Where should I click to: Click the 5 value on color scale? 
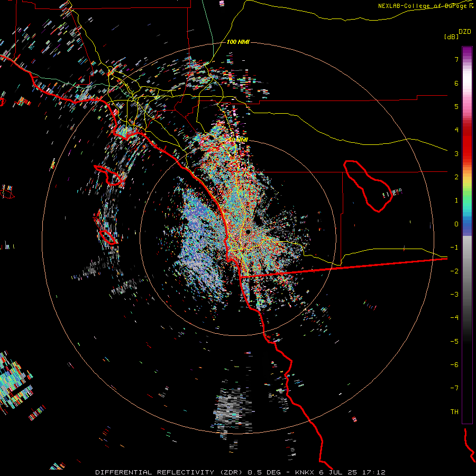point(456,106)
